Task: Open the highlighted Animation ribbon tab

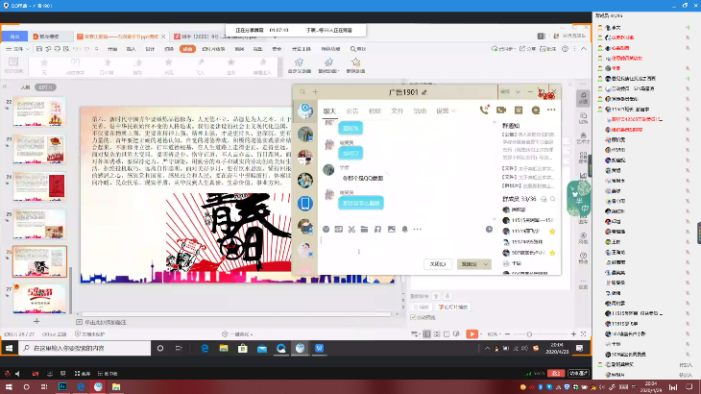Action: point(188,49)
